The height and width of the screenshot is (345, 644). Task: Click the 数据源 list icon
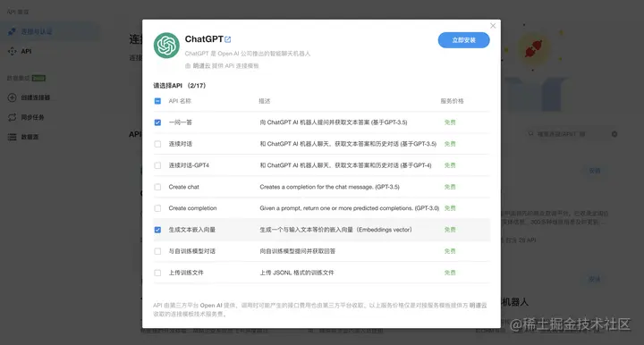[x=12, y=137]
